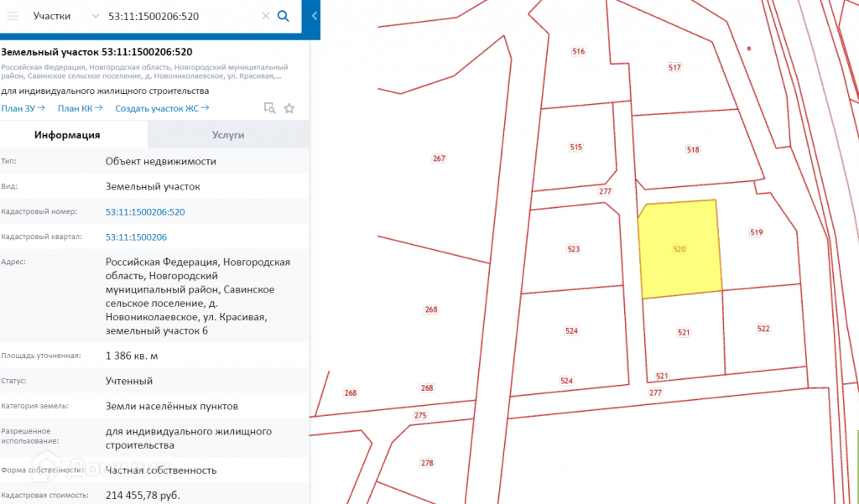Select the highlighted yellow parcel 520

click(x=679, y=249)
